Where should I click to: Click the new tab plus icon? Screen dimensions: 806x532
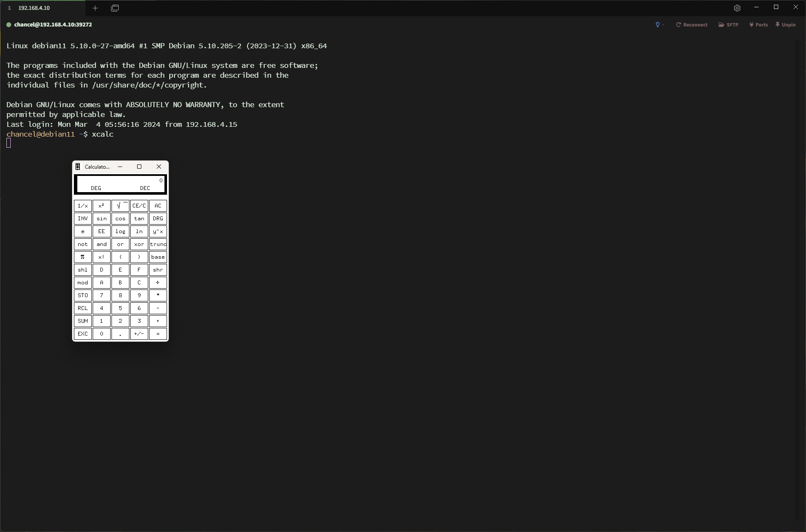(x=95, y=8)
